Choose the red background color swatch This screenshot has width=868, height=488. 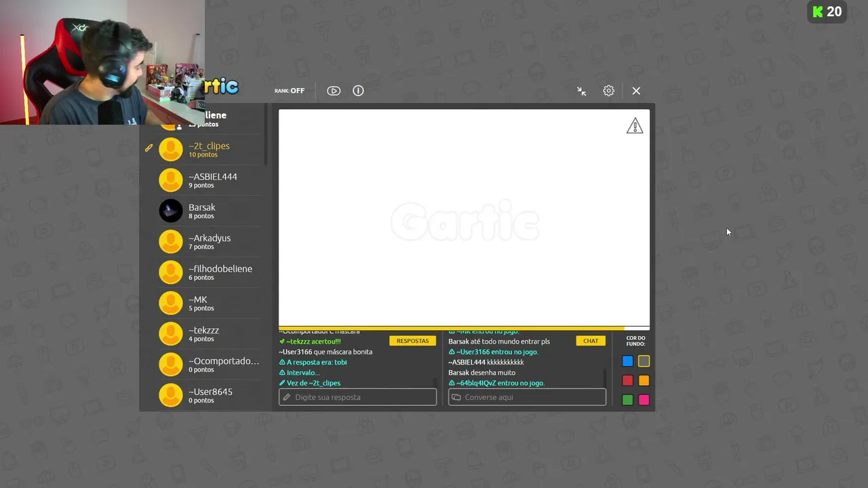click(x=628, y=381)
